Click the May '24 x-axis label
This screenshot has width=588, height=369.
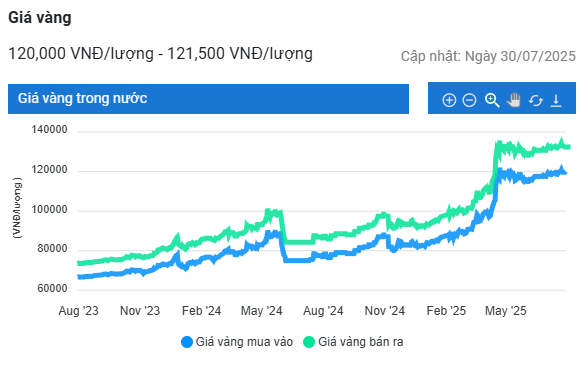click(261, 310)
